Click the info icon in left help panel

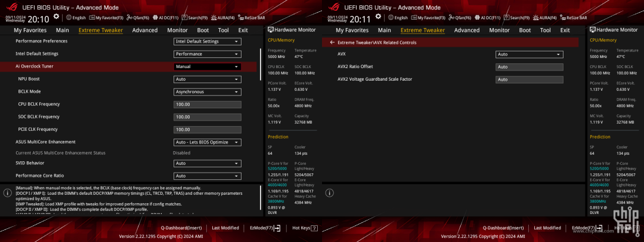coord(7,193)
